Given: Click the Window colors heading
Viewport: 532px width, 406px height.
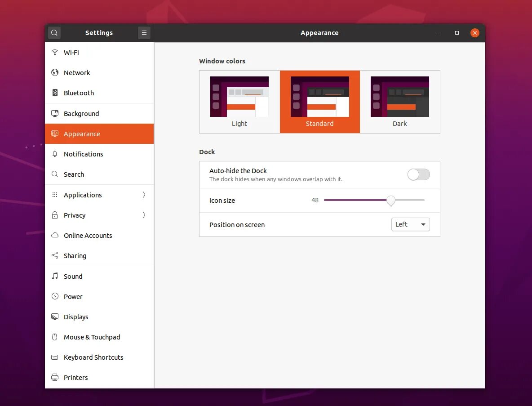Looking at the screenshot, I should tap(222, 61).
